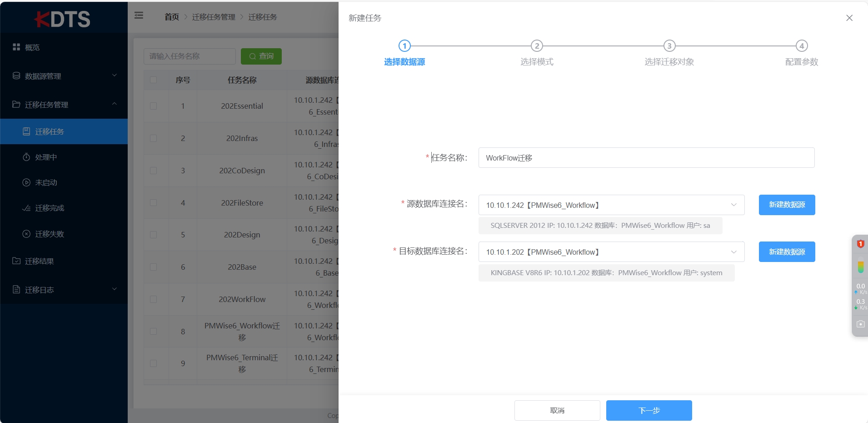Screen dimensions: 868x423
Task: Click the 迁移任务管理 breadcrumb
Action: [x=214, y=17]
